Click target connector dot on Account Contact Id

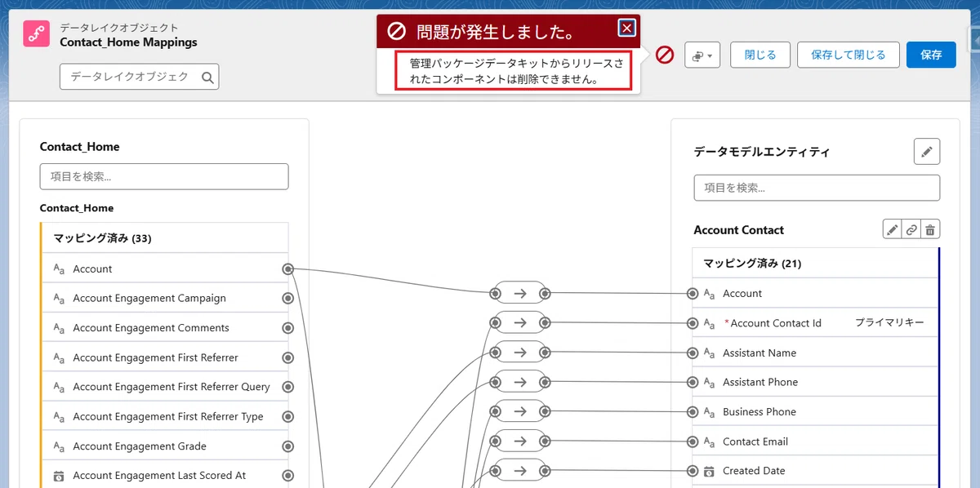[693, 323]
